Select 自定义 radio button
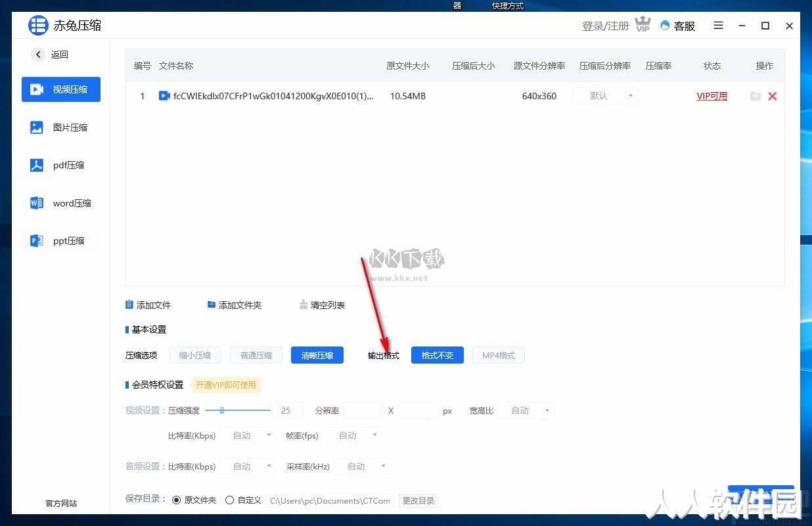Image resolution: width=812 pixels, height=526 pixels. 229,500
